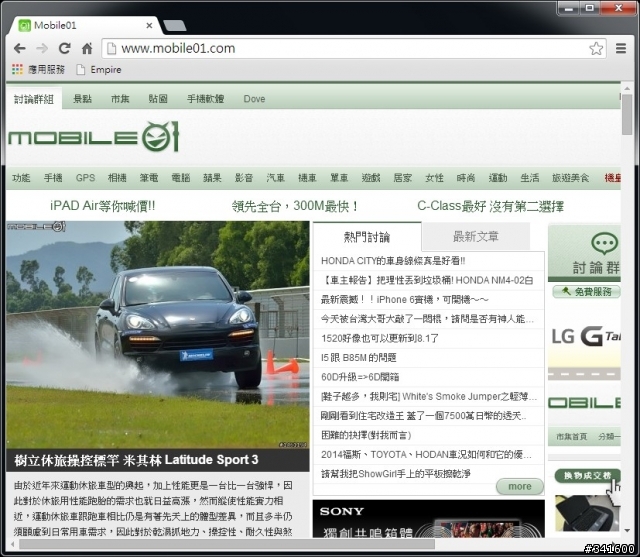The width and height of the screenshot is (640, 557).
Task: Click the 免費服務 button
Action: click(x=586, y=291)
